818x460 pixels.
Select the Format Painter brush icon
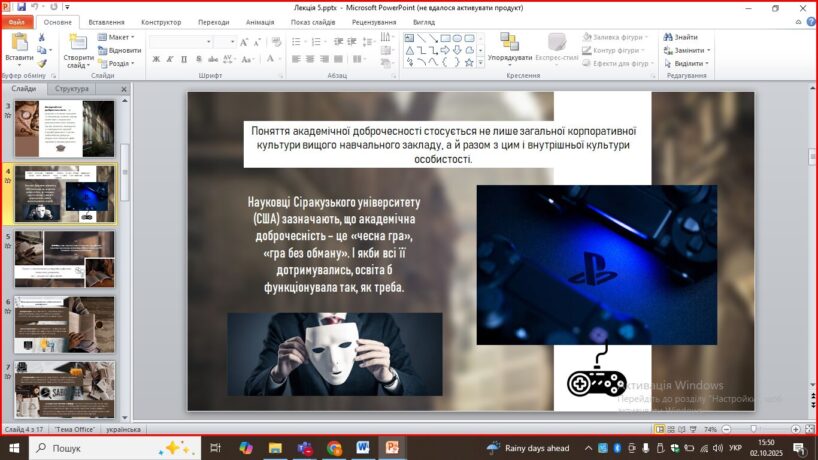[42, 62]
